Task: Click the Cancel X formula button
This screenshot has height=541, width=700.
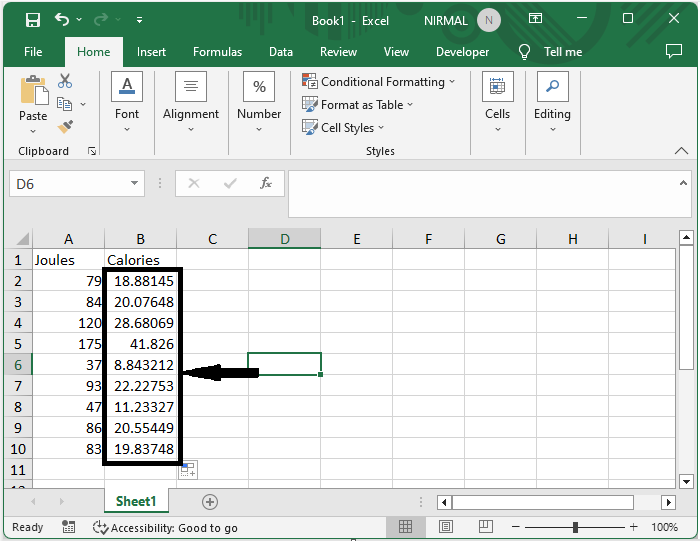Action: 194,183
